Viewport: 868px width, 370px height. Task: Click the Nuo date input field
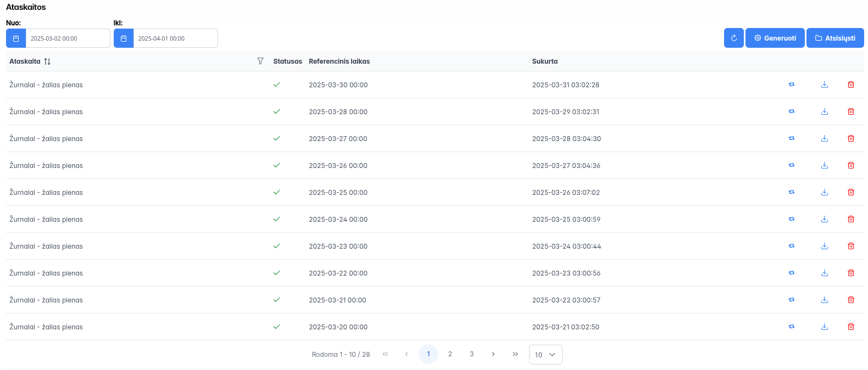coord(68,38)
